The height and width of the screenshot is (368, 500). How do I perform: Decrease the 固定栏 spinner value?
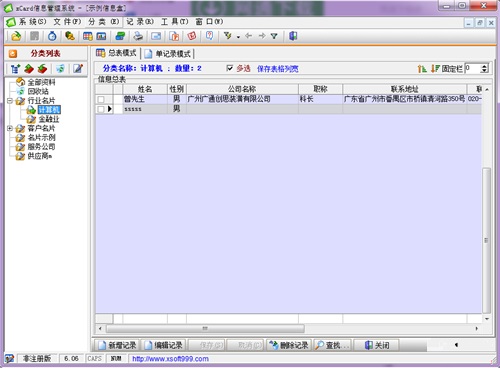tap(484, 71)
